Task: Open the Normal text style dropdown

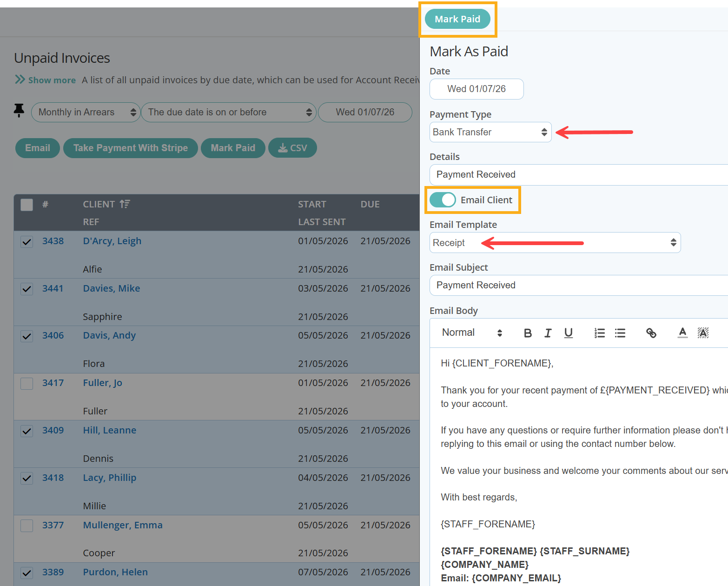Action: pos(472,333)
